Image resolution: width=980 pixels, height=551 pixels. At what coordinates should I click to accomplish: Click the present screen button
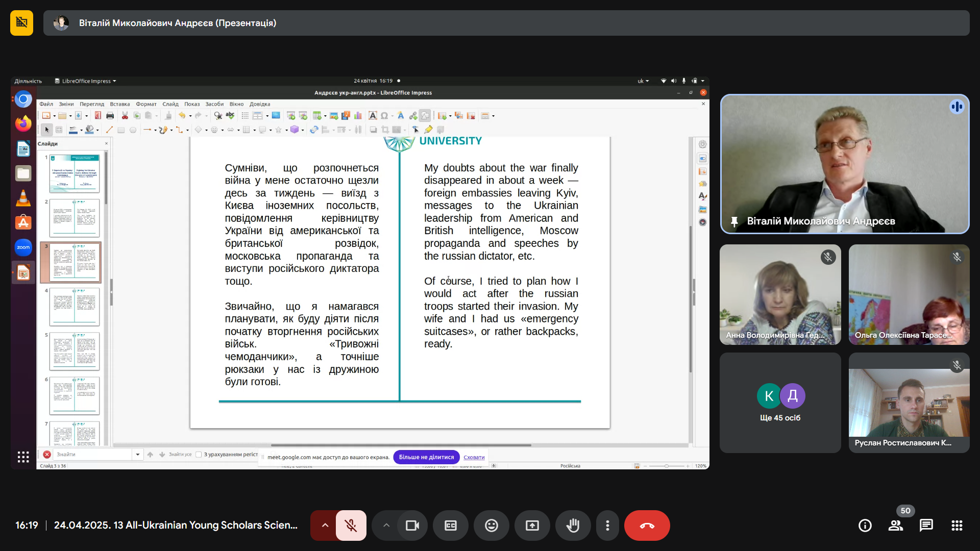pyautogui.click(x=532, y=525)
